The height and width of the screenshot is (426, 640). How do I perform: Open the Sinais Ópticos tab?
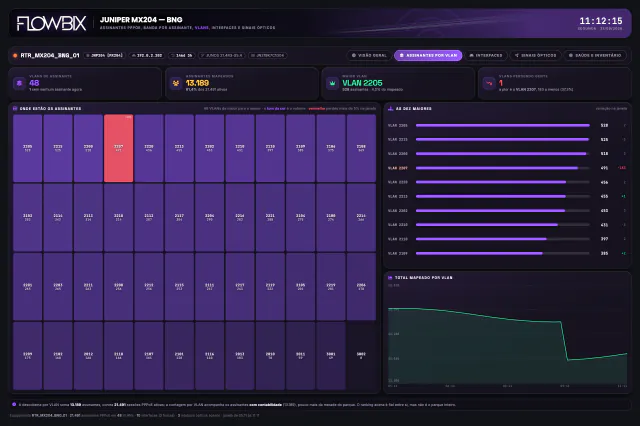click(536, 55)
